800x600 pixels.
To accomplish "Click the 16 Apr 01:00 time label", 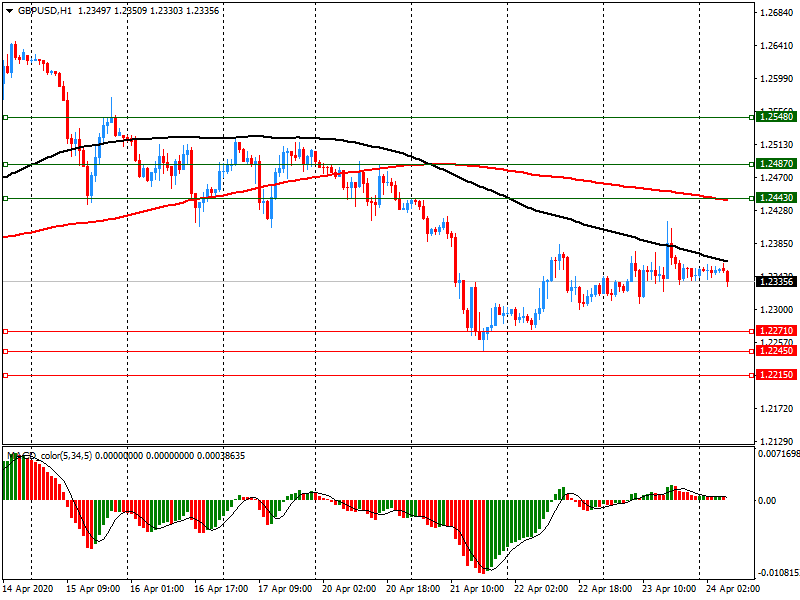I will [x=157, y=589].
